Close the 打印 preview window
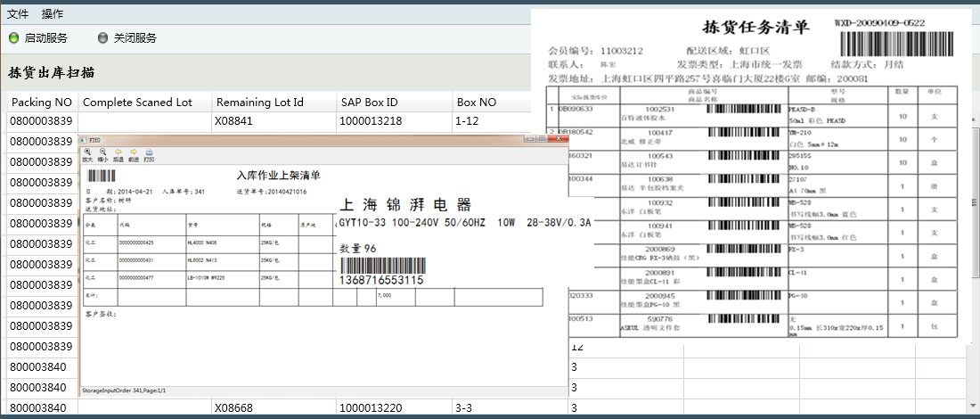The height and width of the screenshot is (419, 980). 558,138
